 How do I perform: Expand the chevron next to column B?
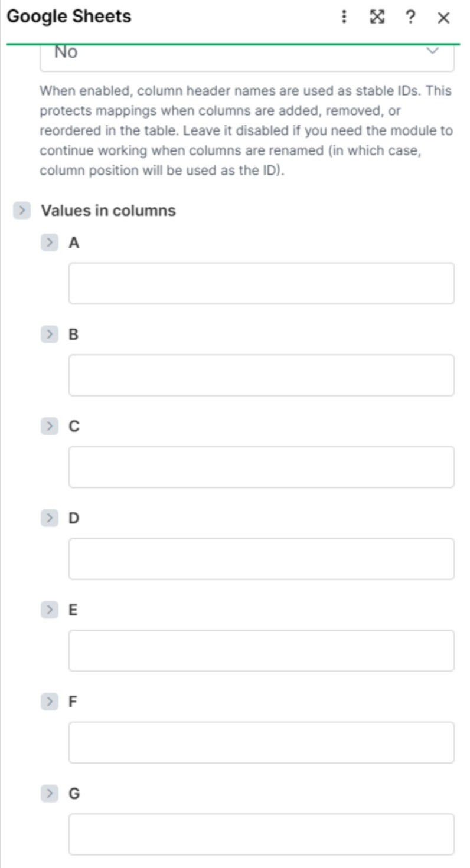point(50,335)
